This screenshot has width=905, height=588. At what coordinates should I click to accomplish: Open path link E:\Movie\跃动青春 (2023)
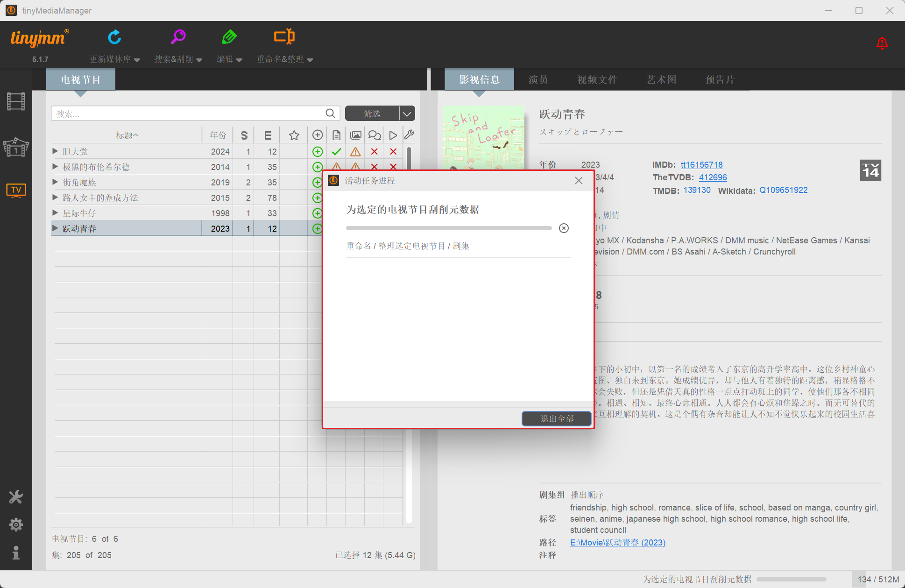click(617, 542)
